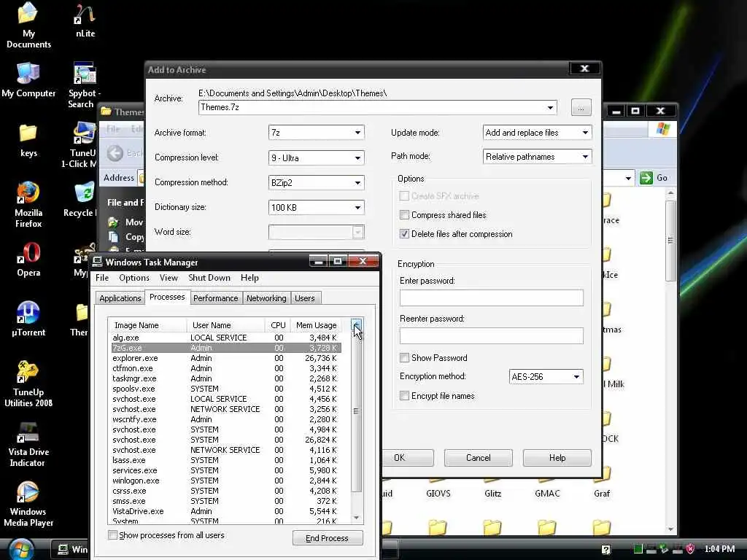
Task: Select explorer.exe in process list
Action: 226,358
